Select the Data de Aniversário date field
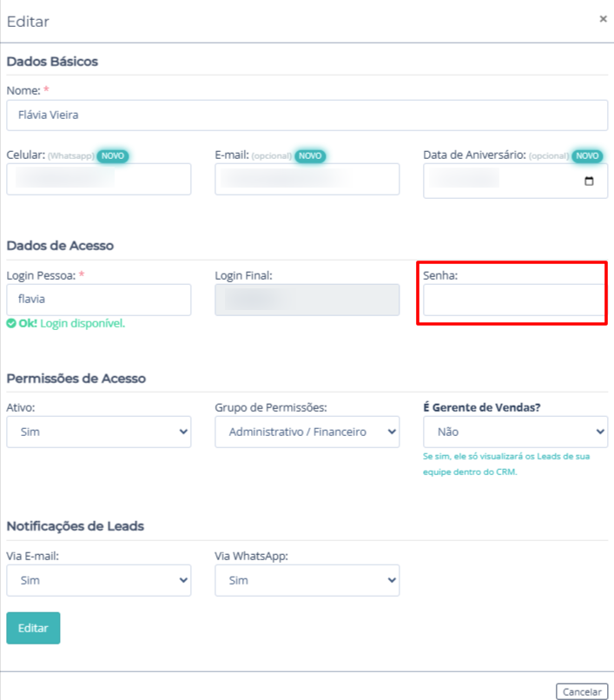 coord(504,182)
